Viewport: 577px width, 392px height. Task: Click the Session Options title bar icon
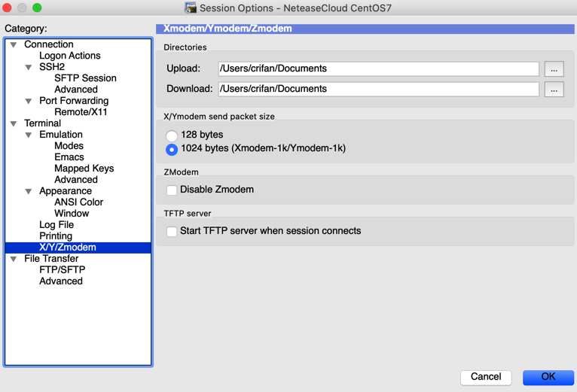[x=191, y=8]
